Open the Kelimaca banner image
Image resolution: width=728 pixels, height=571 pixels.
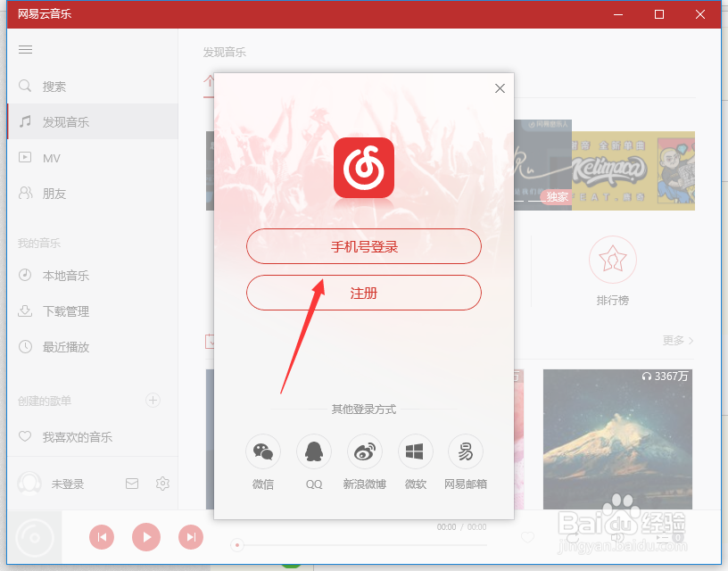(x=633, y=170)
